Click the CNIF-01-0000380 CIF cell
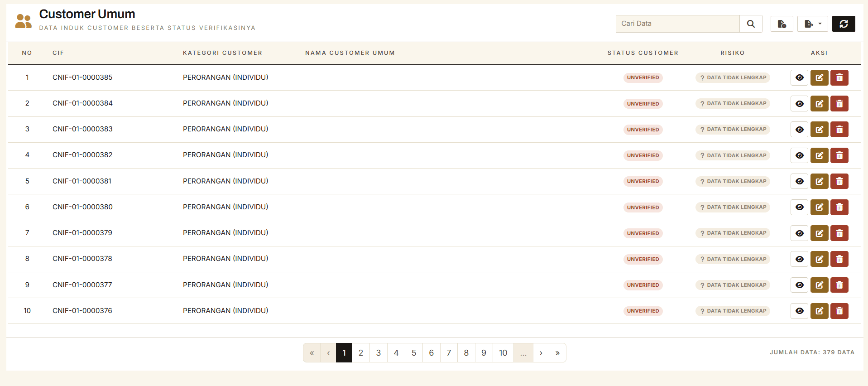 coord(82,207)
